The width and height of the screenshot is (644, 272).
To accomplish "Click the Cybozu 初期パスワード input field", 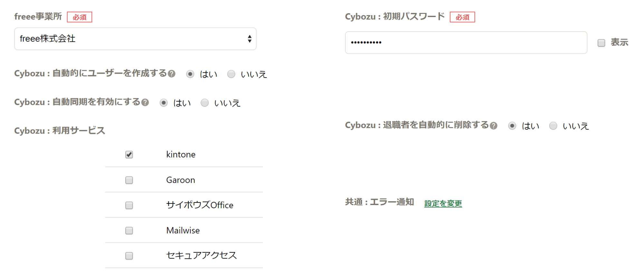I will click(x=466, y=42).
